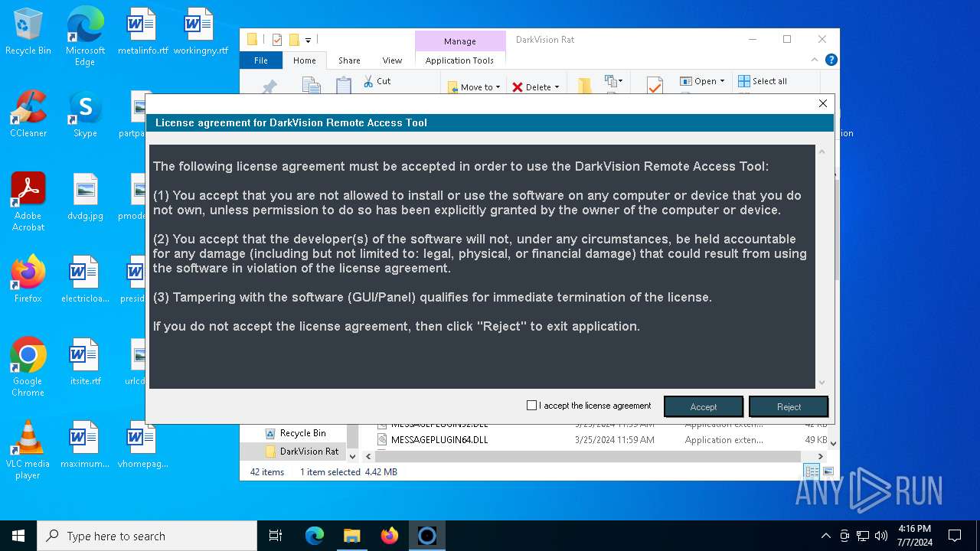Switch to Large icons view in status bar
Screen dimensions: 980x551
(x=828, y=472)
